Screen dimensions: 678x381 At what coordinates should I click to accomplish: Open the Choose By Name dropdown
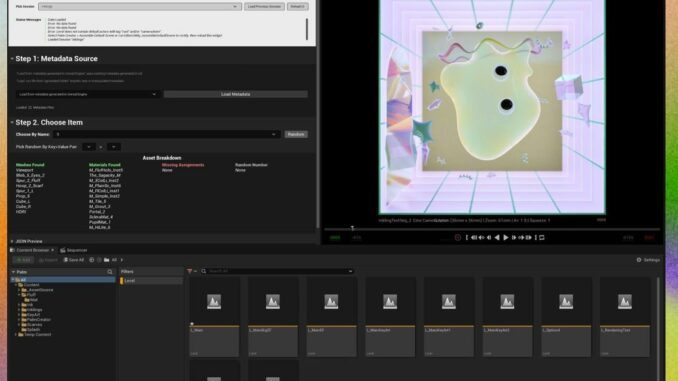pyautogui.click(x=166, y=134)
